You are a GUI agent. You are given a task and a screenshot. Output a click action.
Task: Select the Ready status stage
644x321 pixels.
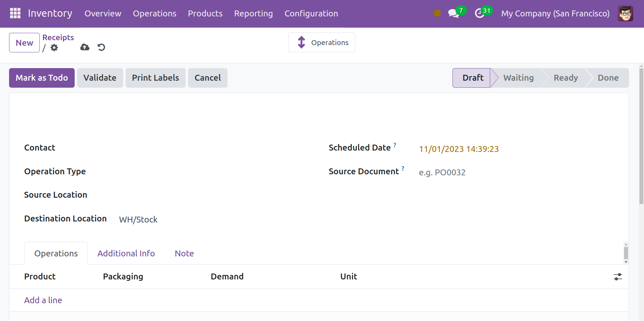tap(566, 78)
